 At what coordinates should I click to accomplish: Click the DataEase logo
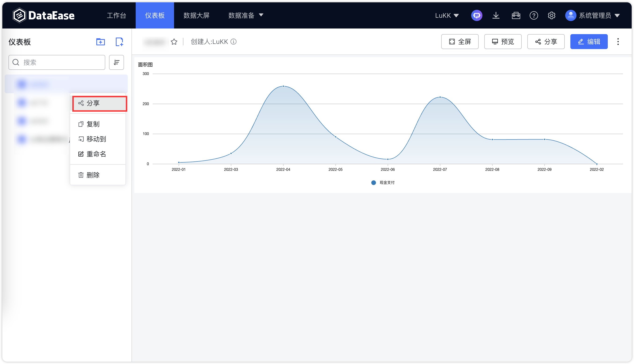44,15
